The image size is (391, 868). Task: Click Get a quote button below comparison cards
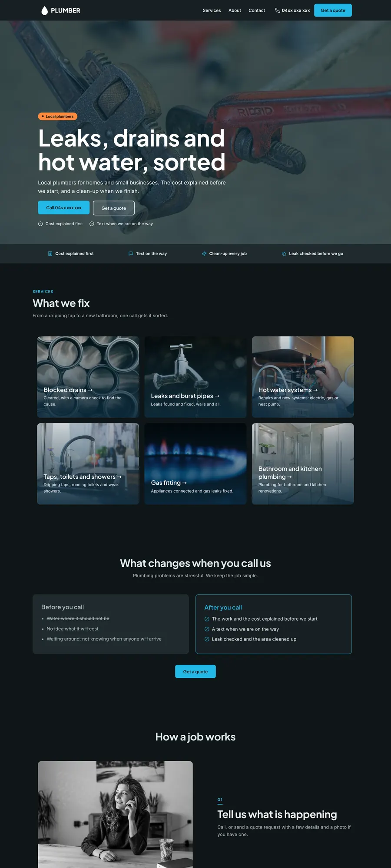point(195,671)
